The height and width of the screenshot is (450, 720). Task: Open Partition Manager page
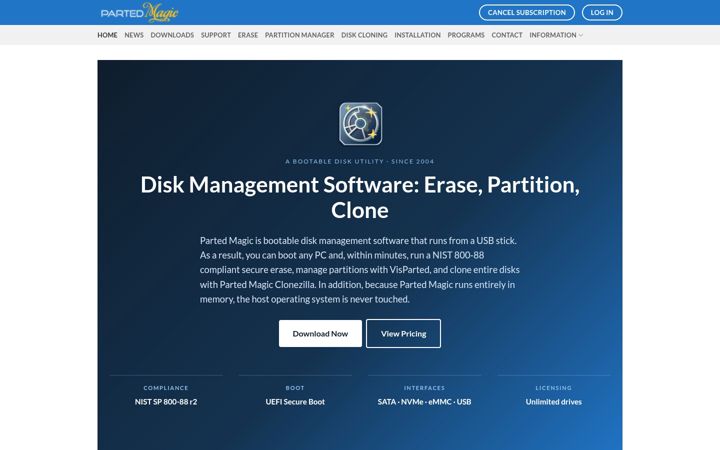click(299, 35)
